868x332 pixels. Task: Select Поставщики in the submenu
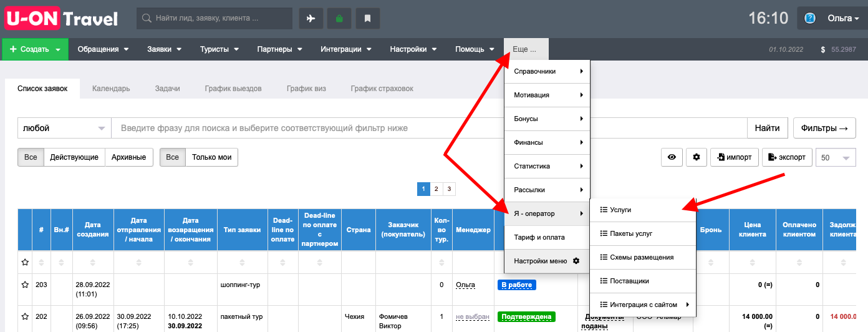click(643, 281)
